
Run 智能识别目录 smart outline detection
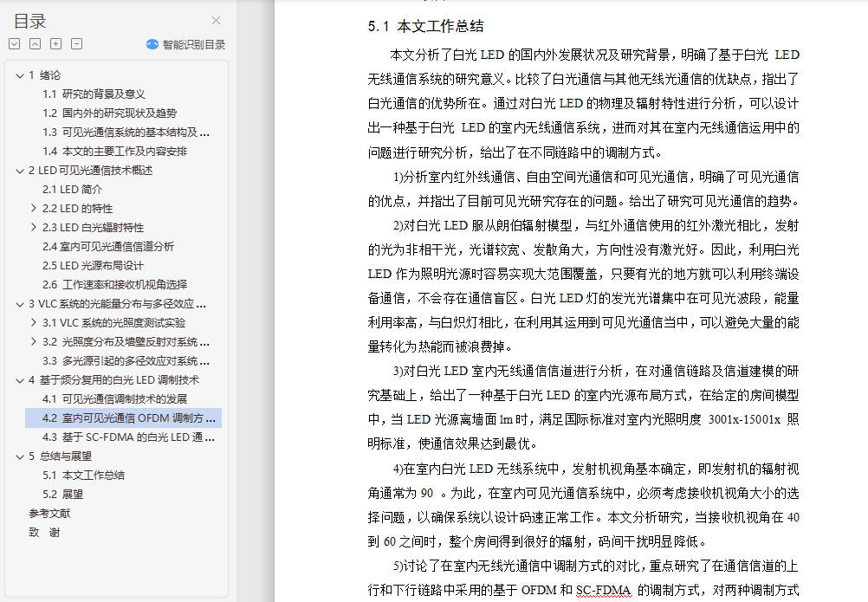[186, 44]
